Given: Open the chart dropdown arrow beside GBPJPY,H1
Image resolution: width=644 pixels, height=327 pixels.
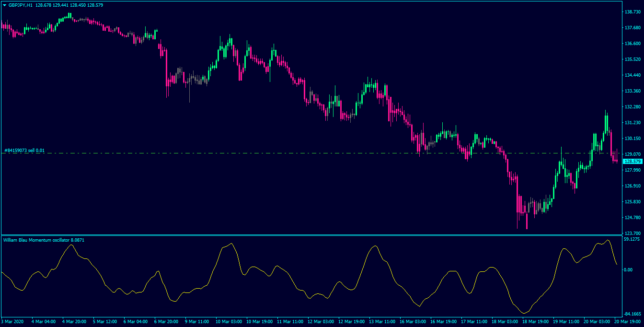Looking at the screenshot, I should coord(4,5).
